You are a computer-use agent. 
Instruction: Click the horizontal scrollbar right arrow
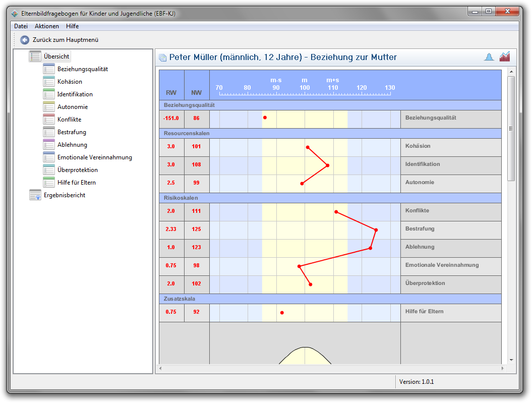pyautogui.click(x=502, y=368)
